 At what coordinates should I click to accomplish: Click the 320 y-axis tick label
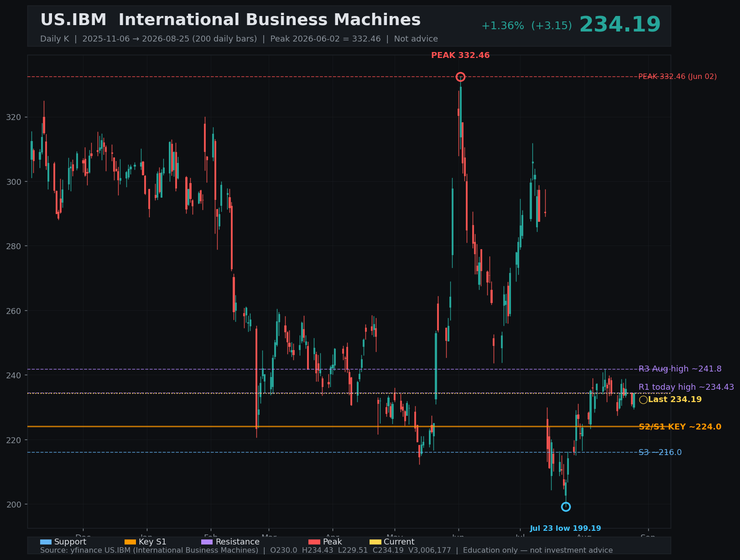click(15, 117)
